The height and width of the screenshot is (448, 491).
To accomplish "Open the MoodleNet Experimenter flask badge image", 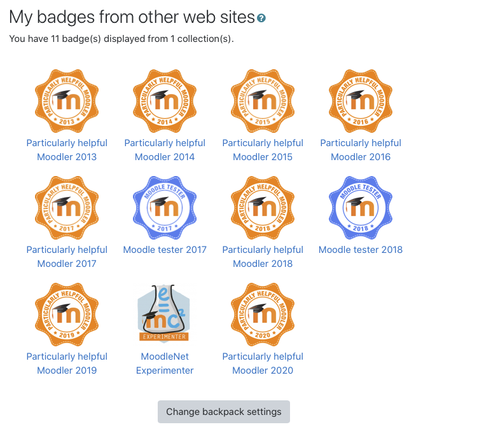I will [165, 314].
